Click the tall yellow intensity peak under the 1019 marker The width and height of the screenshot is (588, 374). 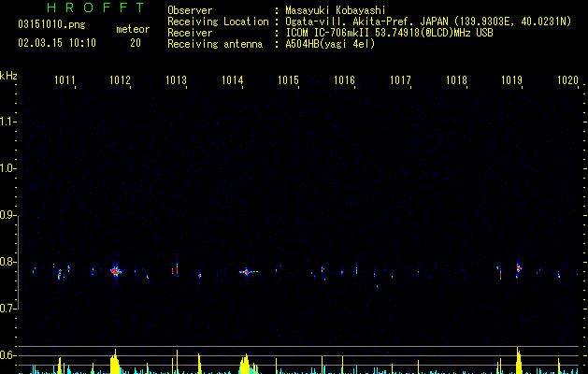[x=519, y=360]
